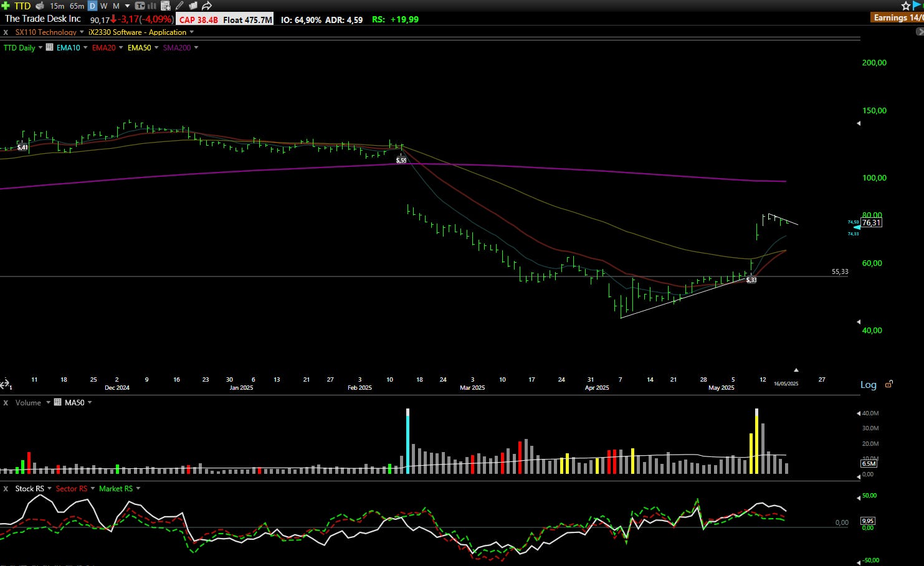The width and height of the screenshot is (924, 566).
Task: Click the Earnings date badge
Action: [898, 17]
